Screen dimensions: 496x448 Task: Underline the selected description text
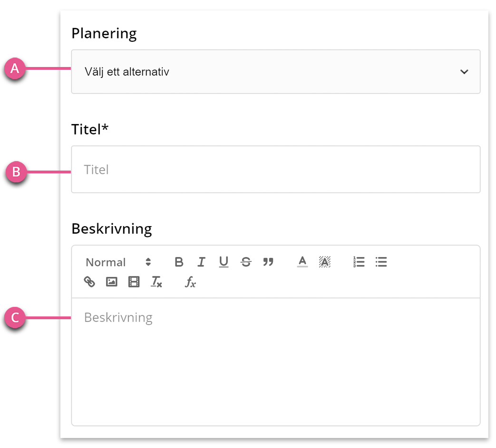pyautogui.click(x=224, y=262)
